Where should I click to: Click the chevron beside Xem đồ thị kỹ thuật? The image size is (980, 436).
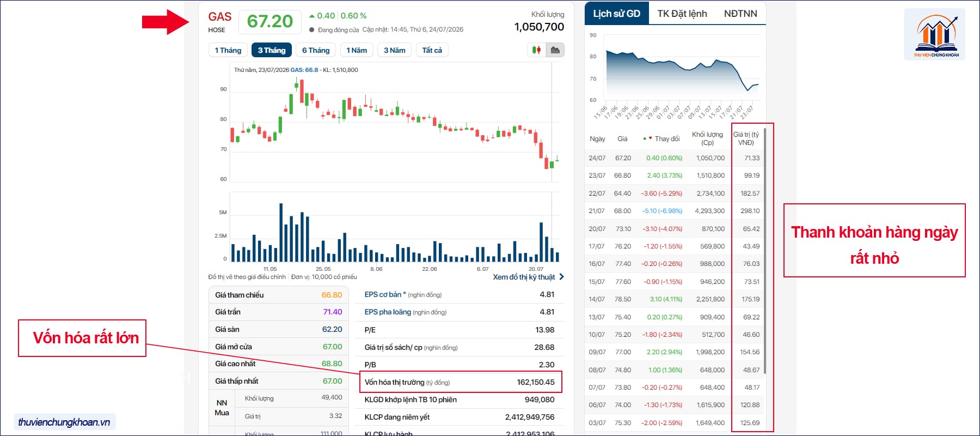(x=561, y=277)
